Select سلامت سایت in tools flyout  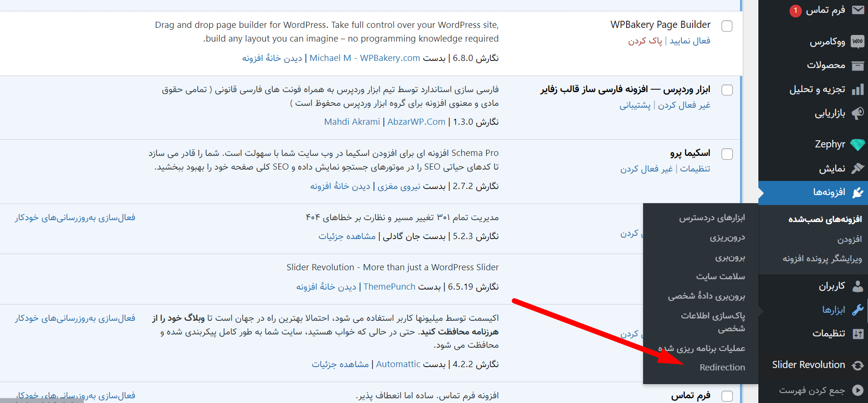[x=721, y=276]
